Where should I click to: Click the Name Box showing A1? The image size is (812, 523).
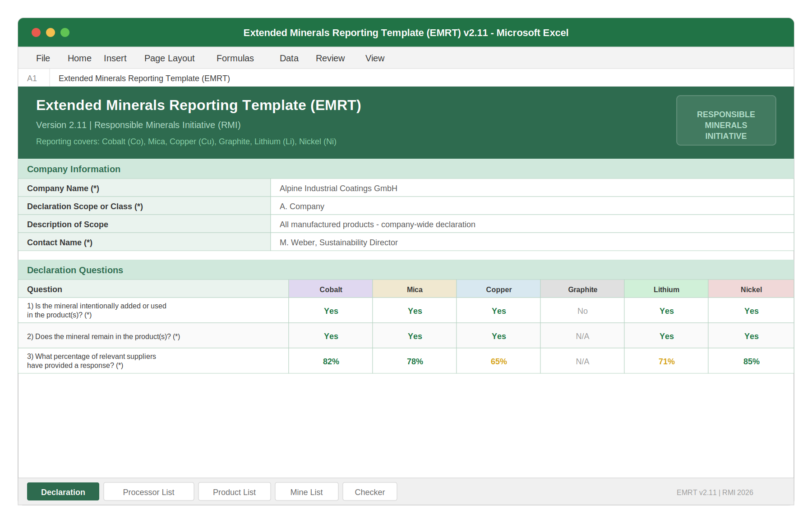33,78
